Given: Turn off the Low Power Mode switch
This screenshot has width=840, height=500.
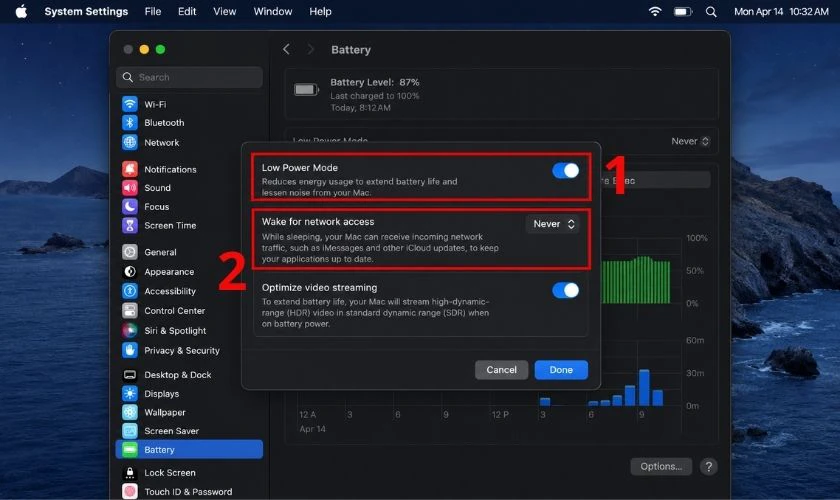Looking at the screenshot, I should [x=566, y=171].
